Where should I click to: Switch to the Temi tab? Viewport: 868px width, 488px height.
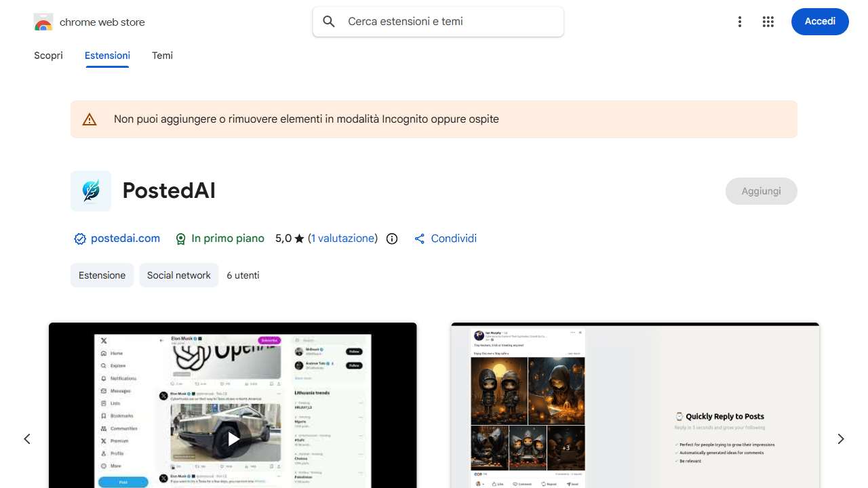[162, 56]
